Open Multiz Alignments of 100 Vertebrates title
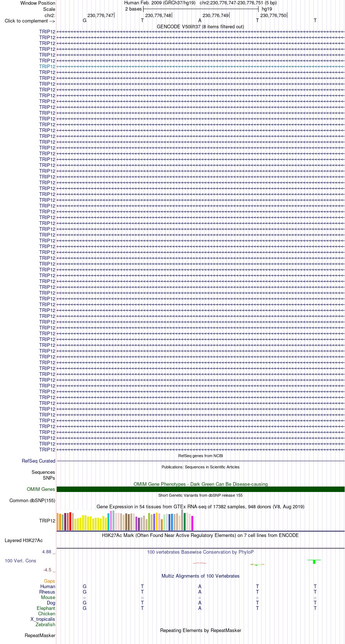Viewport: 345px width, 644px height. pyautogui.click(x=200, y=576)
